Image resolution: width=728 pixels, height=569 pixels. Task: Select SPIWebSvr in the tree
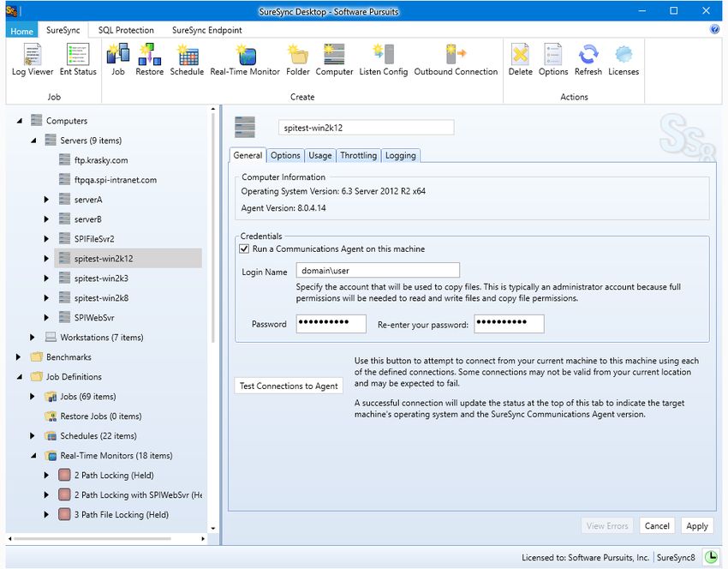[94, 318]
